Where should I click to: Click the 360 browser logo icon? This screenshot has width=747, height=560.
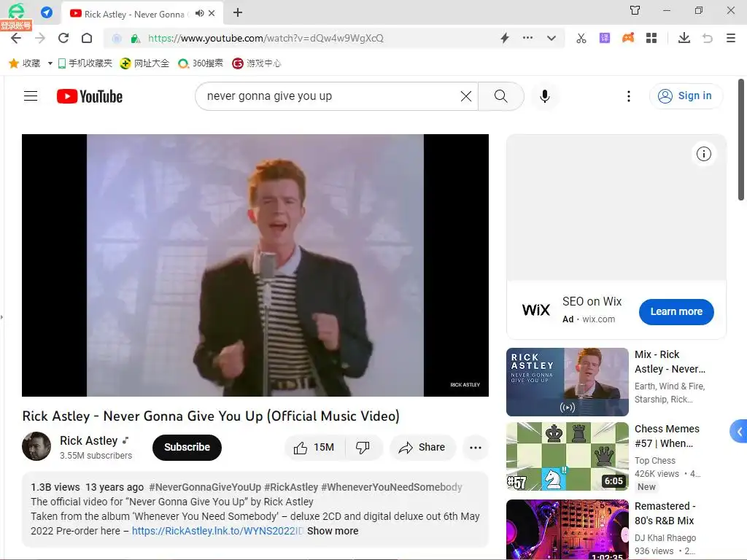16,10
